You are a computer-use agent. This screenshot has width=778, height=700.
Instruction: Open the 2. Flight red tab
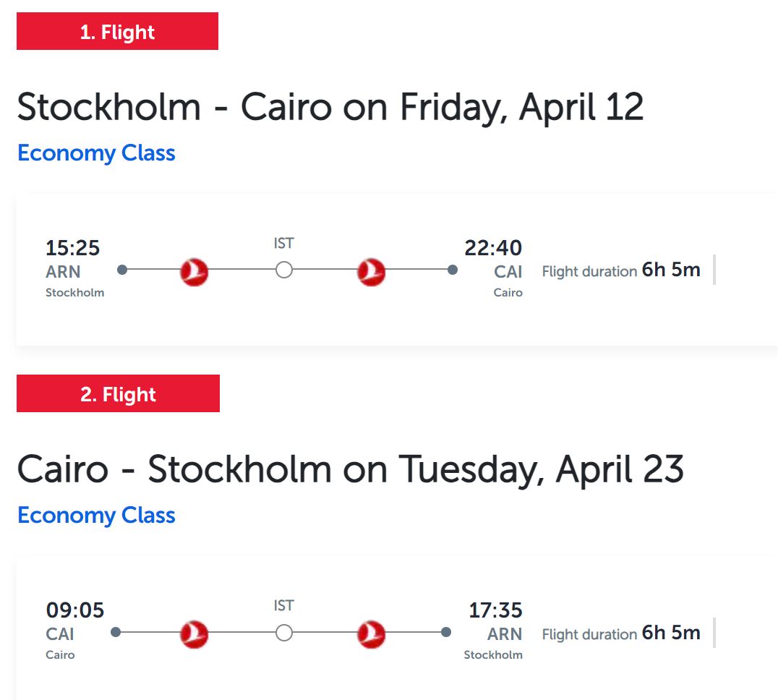(x=118, y=393)
